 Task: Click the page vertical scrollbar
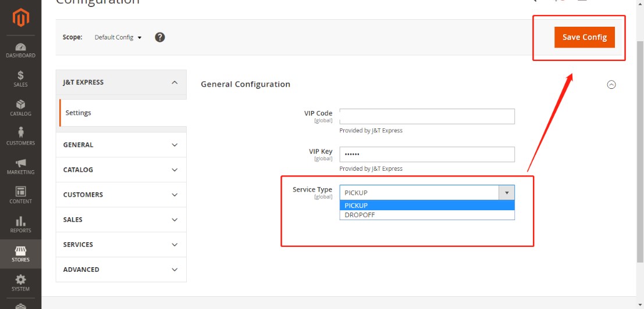tap(641, 152)
